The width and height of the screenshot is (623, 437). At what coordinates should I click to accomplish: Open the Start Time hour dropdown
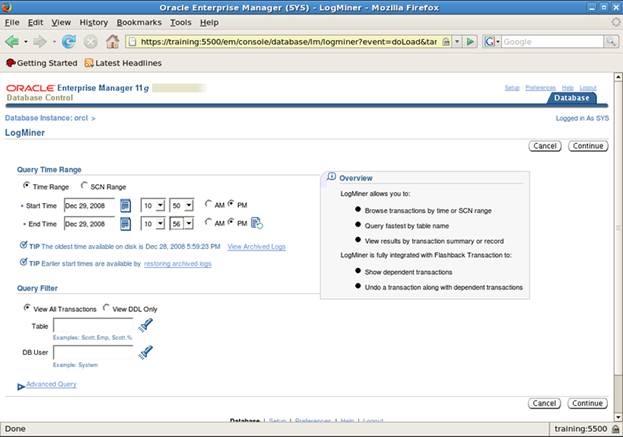pos(153,205)
